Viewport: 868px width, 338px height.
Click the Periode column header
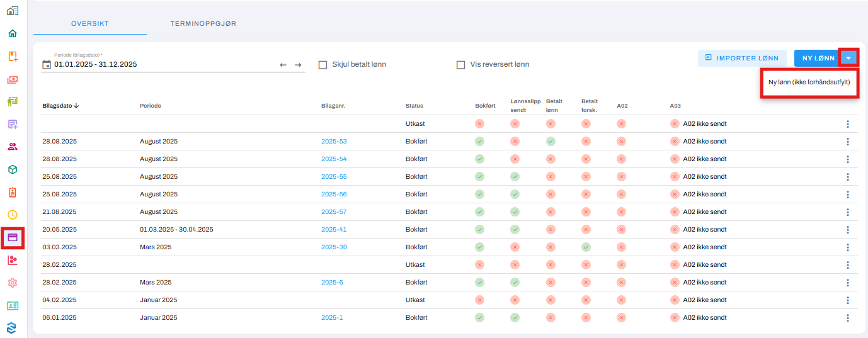click(x=151, y=106)
